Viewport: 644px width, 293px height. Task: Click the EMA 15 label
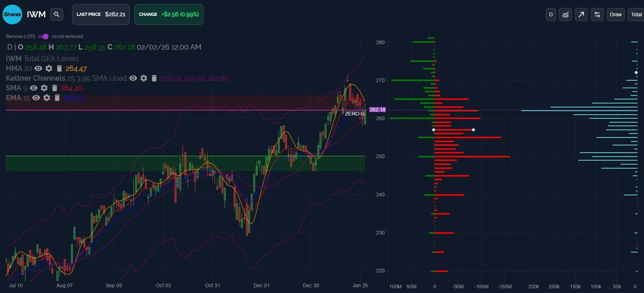(18, 98)
